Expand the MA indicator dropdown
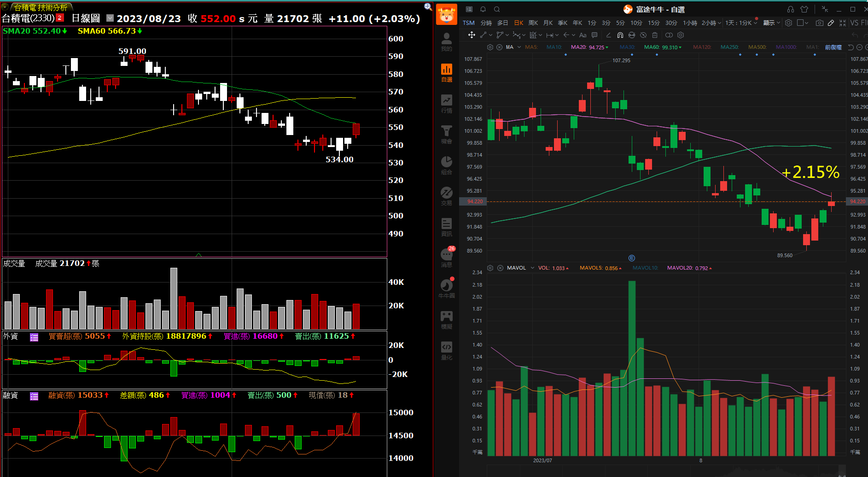This screenshot has height=477, width=868. [519, 47]
